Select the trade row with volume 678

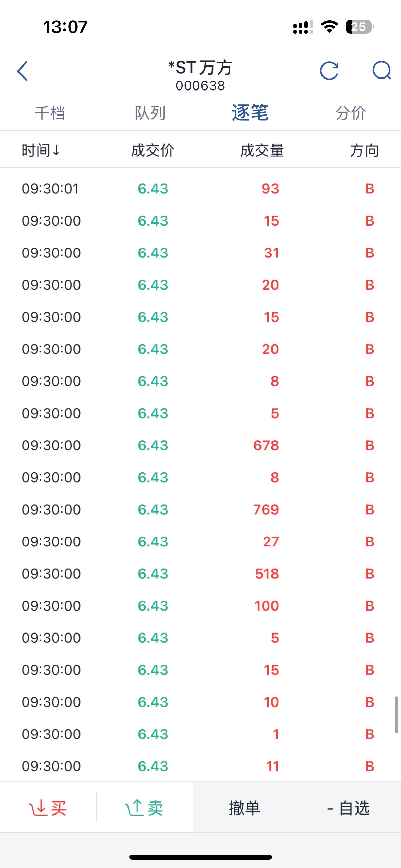tap(200, 445)
